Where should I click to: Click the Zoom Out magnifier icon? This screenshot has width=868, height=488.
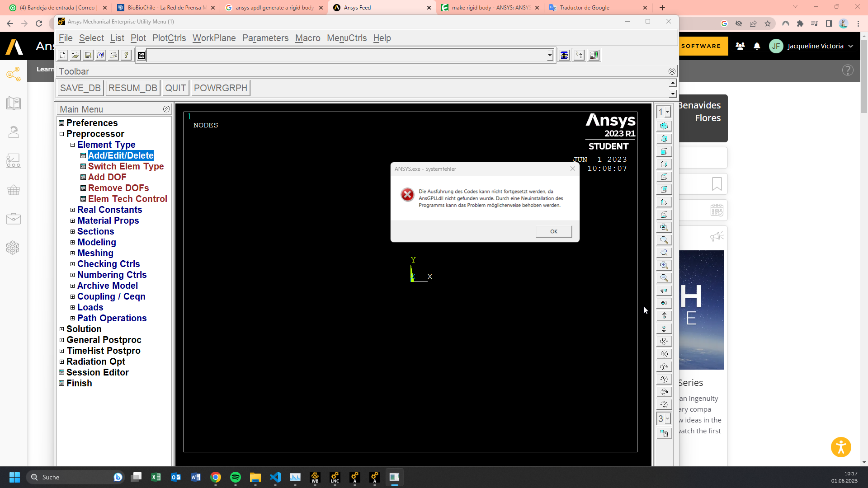(x=664, y=278)
